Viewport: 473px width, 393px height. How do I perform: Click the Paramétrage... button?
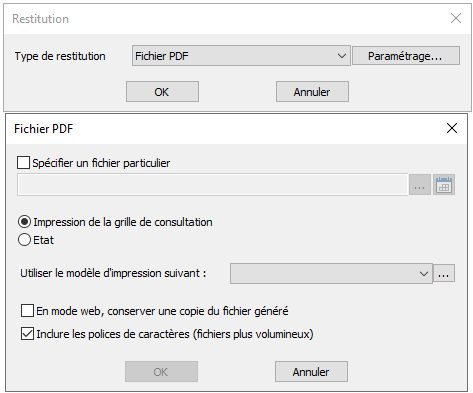(406, 56)
